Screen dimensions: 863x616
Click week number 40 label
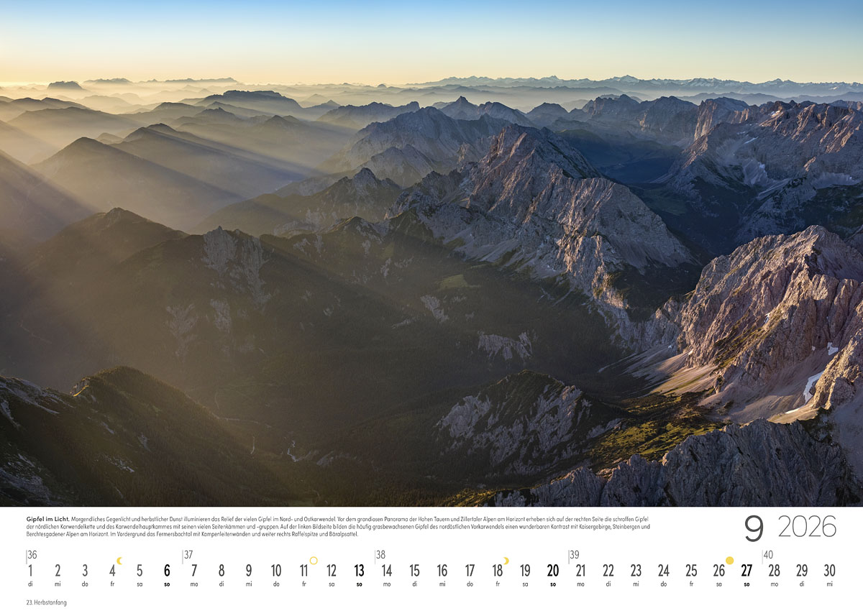(768, 554)
